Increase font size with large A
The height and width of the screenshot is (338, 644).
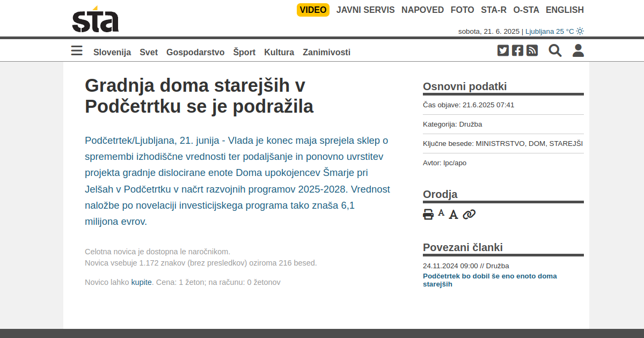click(x=453, y=215)
